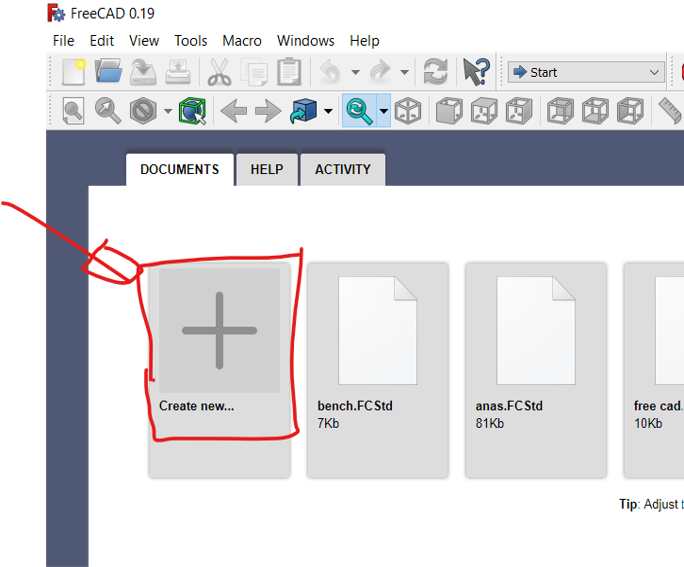Open the free cad document thumbnail
684x567 pixels.
point(669,330)
